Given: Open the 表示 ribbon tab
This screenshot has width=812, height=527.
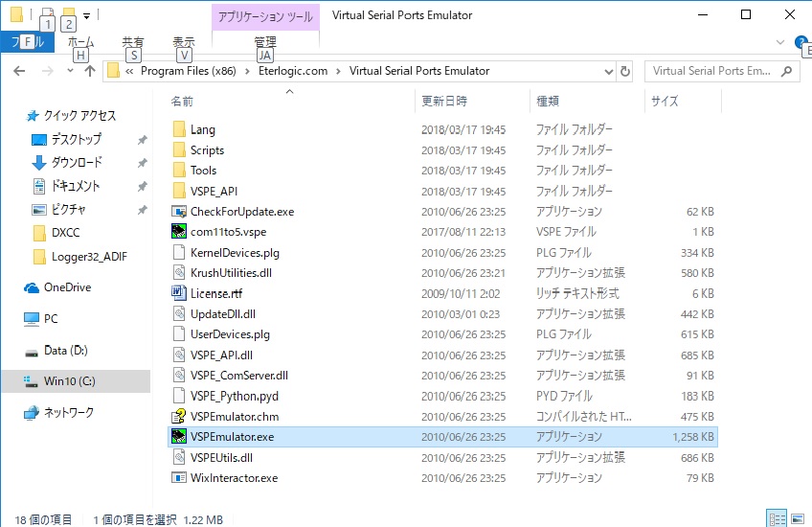Looking at the screenshot, I should point(184,42).
